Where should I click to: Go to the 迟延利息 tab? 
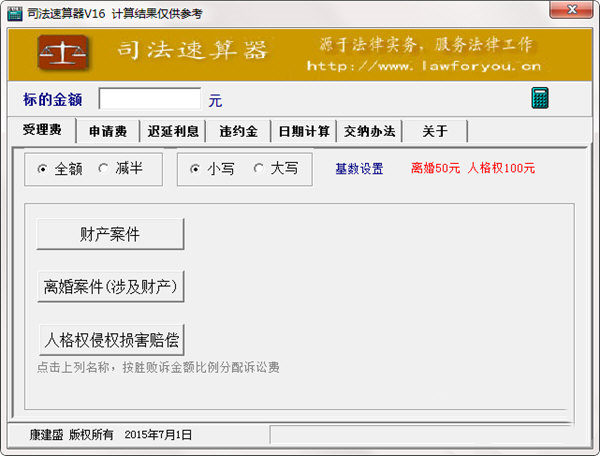173,132
